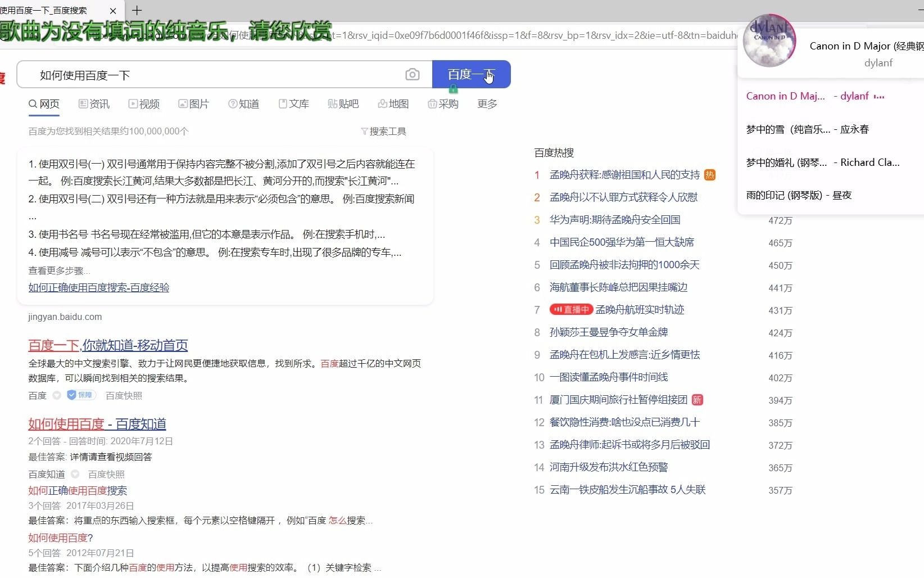
Task: Go to the 知道 tab
Action: click(243, 104)
